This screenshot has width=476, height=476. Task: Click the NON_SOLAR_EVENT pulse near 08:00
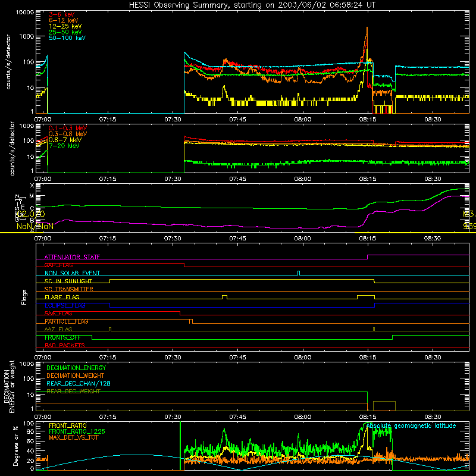point(299,273)
